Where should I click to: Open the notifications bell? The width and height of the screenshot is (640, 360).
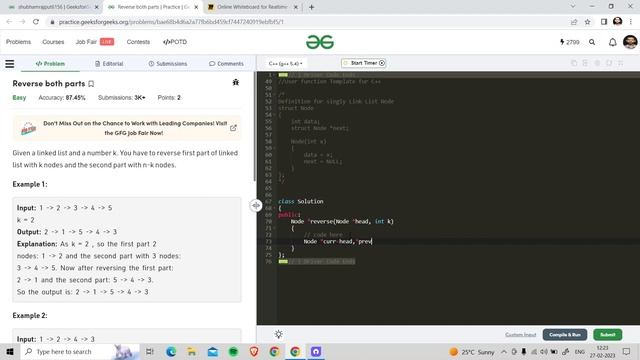pyautogui.click(x=612, y=42)
